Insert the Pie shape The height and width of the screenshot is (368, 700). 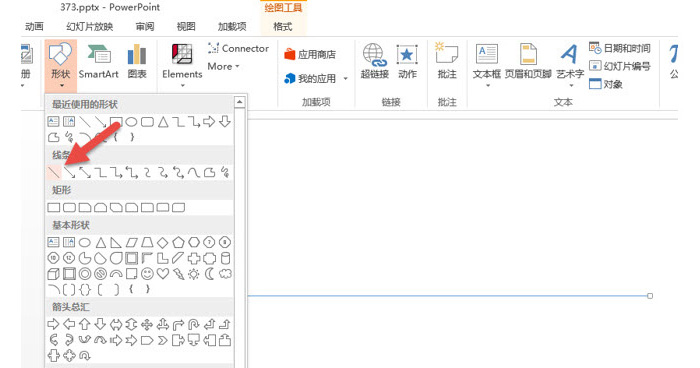[84, 258]
